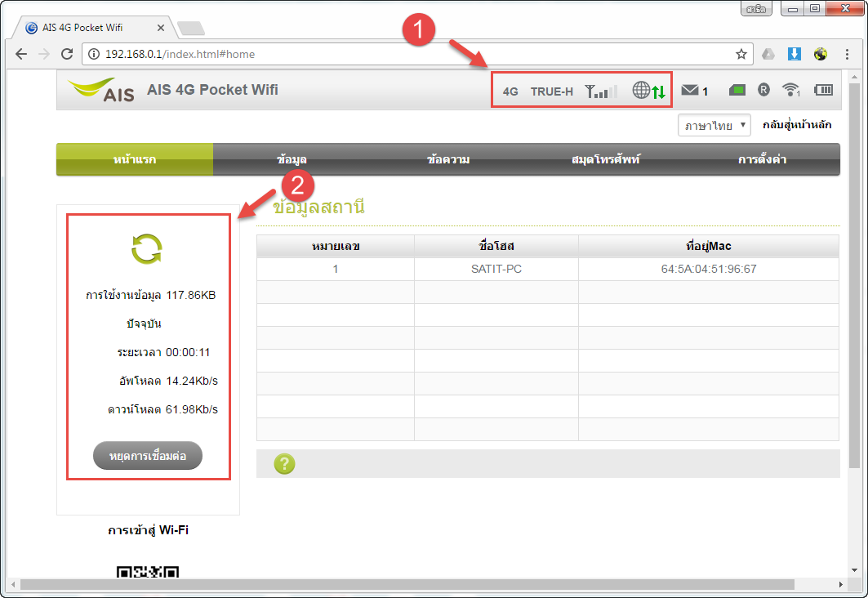The image size is (868, 598).
Task: Click the horizontal scrollbar right arrow
Action: point(841,585)
